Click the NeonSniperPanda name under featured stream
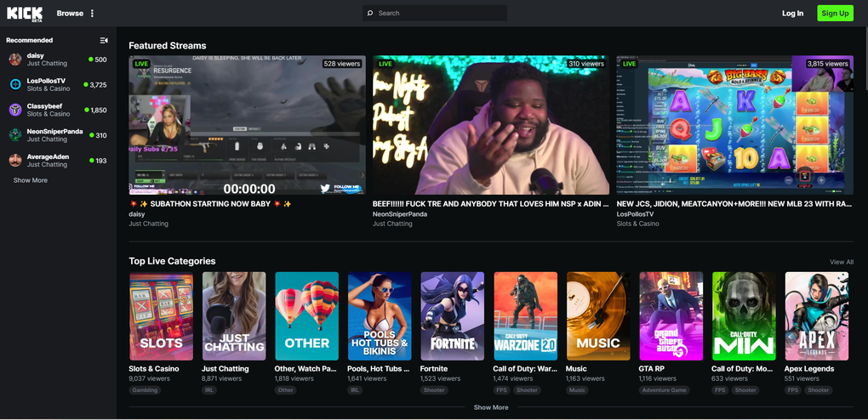 tap(400, 214)
